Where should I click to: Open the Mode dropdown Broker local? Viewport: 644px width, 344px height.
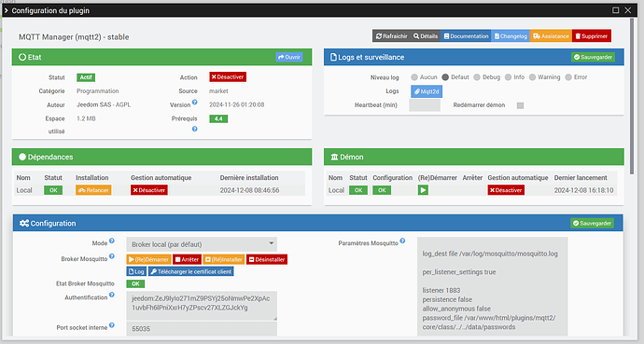[202, 244]
